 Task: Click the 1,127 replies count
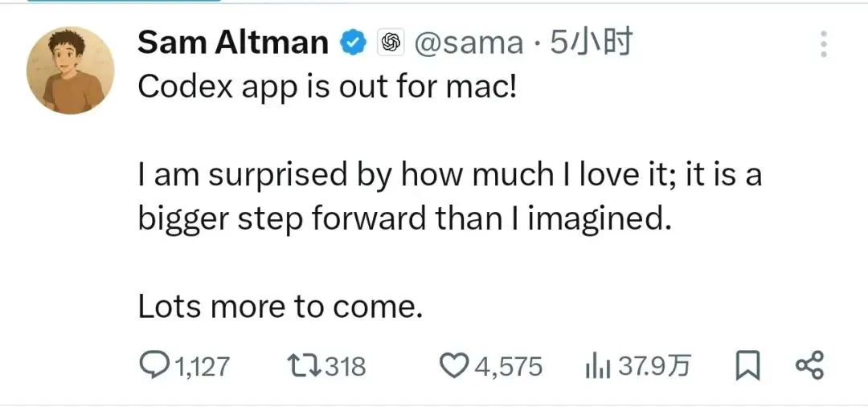[201, 367]
